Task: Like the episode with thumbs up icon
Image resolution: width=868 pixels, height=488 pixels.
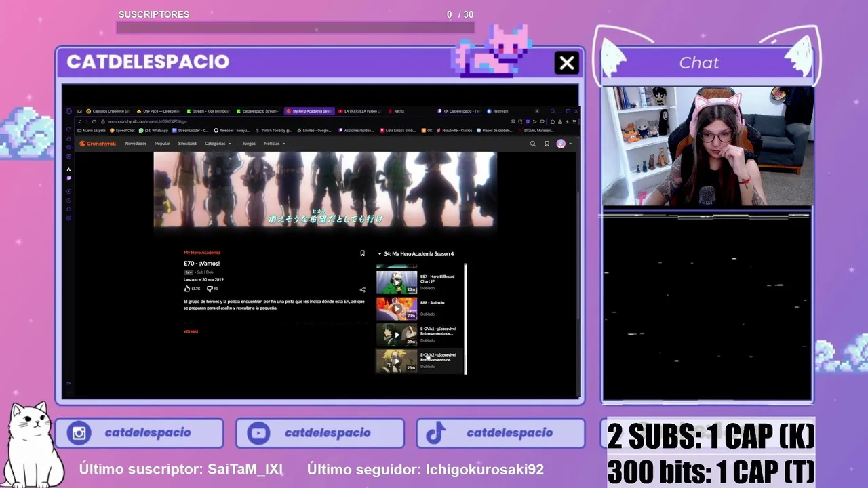Action: pyautogui.click(x=187, y=289)
